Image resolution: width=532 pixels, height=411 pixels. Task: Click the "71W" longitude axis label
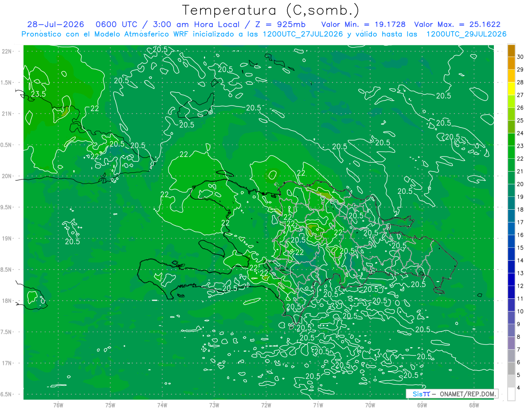point(318,405)
